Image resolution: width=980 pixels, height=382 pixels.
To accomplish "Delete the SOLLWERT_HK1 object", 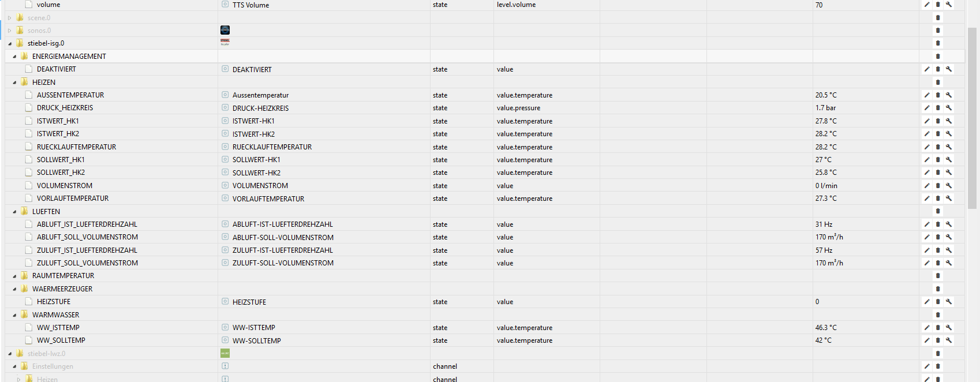I will 938,160.
